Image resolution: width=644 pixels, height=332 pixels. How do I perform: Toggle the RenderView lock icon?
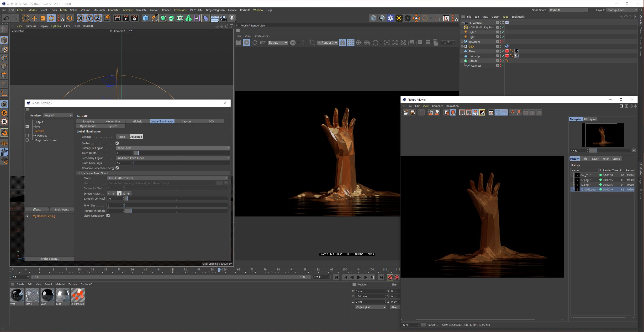(343, 43)
